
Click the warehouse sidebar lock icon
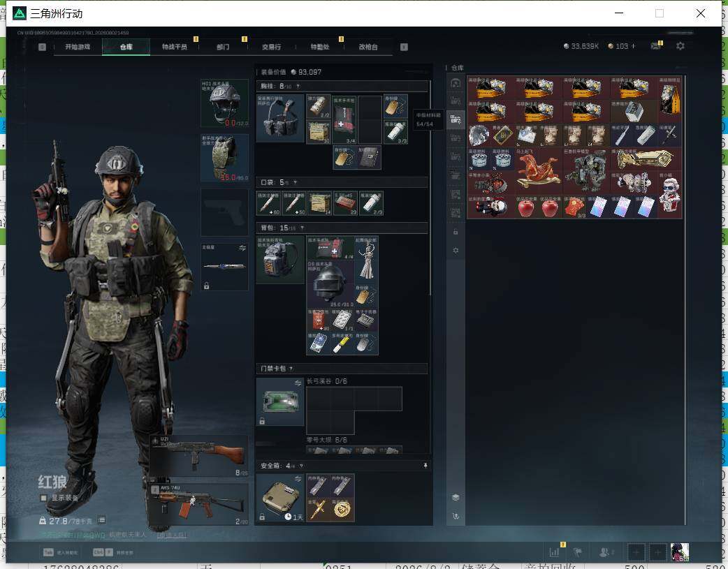tap(456, 232)
